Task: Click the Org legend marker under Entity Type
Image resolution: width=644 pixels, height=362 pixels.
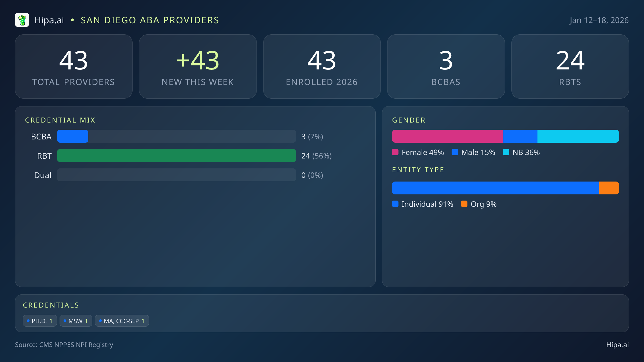Action: tap(465, 204)
